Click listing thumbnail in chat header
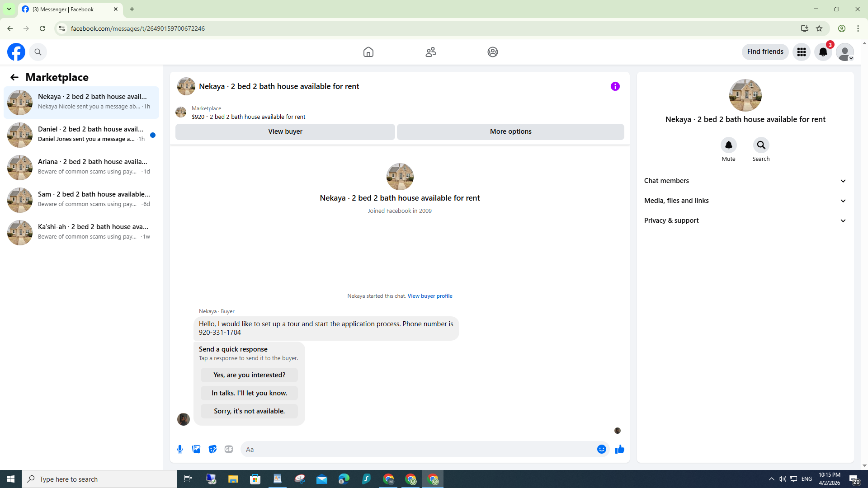The width and height of the screenshot is (868, 488). tap(186, 86)
